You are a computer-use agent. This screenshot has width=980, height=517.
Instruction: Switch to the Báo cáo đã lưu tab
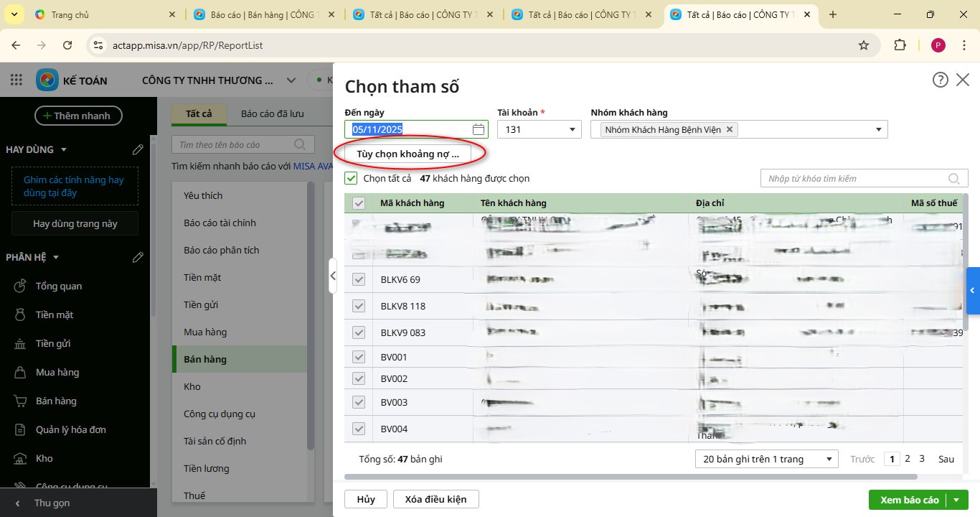[272, 113]
